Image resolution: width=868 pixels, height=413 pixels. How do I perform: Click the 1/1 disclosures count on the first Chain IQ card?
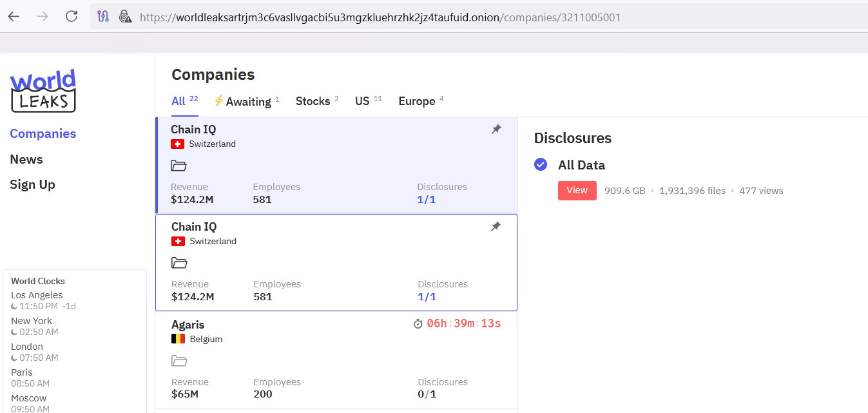click(x=427, y=200)
